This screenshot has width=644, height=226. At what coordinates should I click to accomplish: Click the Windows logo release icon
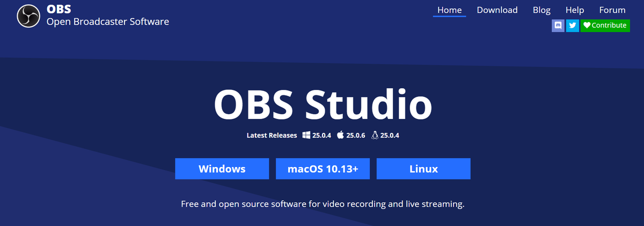[306, 135]
